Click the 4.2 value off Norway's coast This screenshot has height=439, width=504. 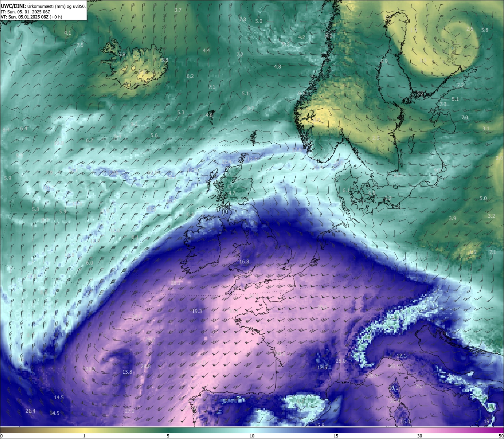pos(302,37)
